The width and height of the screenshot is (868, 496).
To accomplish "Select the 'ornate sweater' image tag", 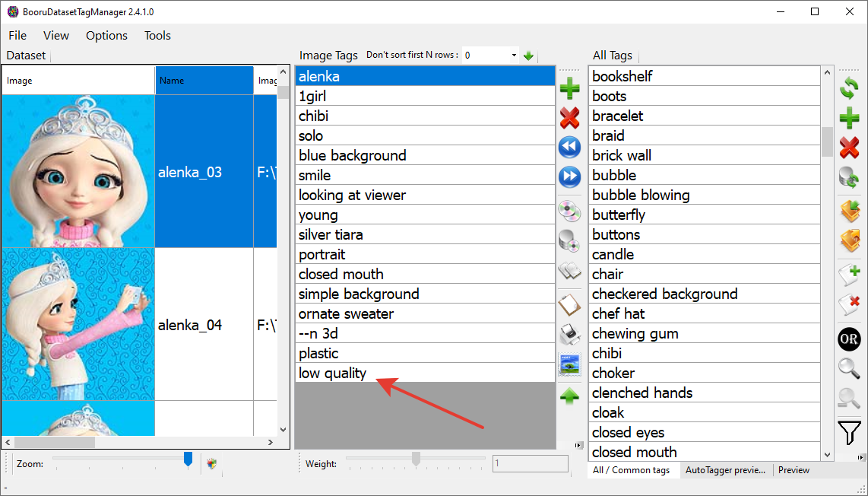I will (425, 313).
